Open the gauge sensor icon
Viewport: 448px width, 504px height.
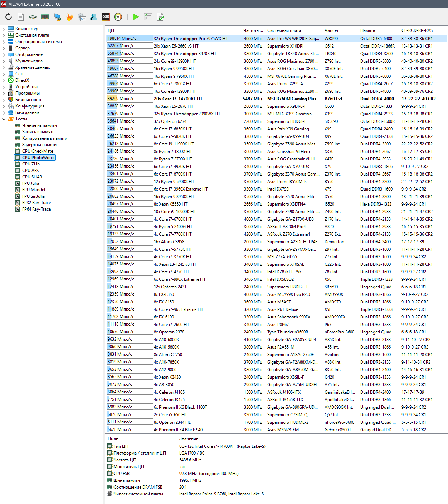click(118, 16)
